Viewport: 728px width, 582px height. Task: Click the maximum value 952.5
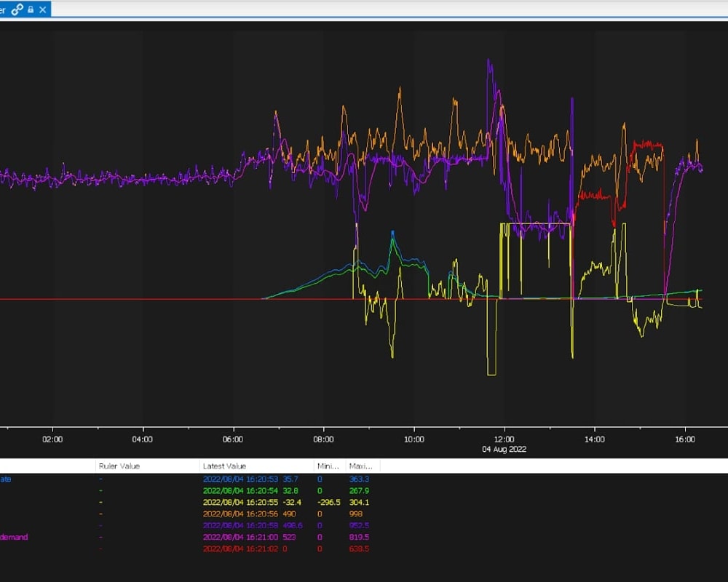[359, 525]
